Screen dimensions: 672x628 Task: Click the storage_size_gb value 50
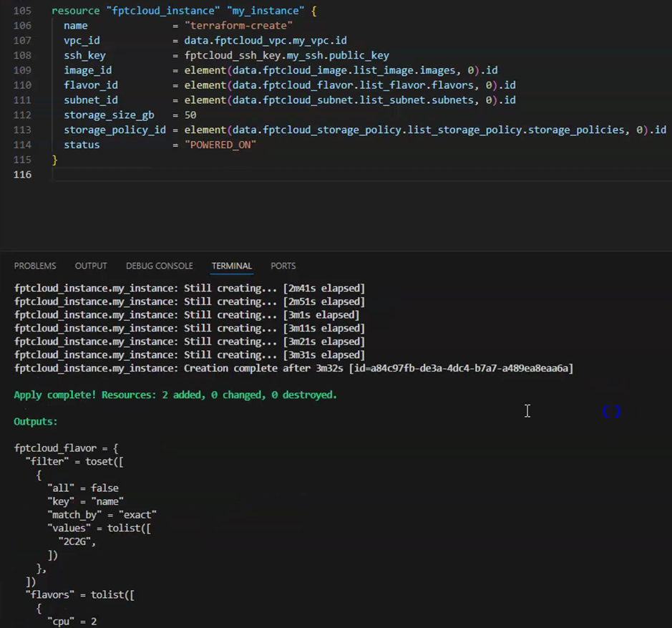pyautogui.click(x=190, y=115)
